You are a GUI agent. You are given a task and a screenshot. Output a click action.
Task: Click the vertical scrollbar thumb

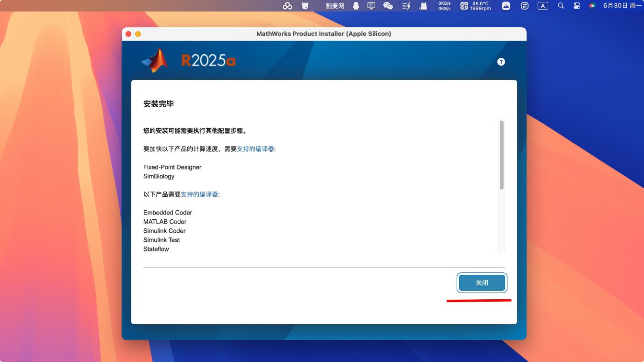(x=501, y=154)
